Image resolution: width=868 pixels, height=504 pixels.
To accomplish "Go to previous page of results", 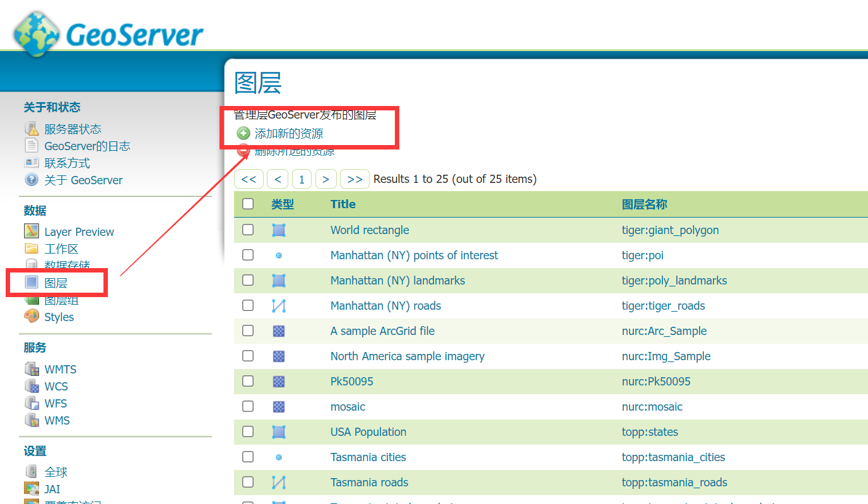I will pos(278,179).
